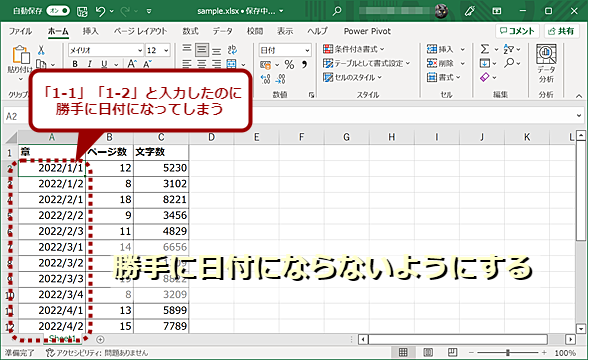Viewport: 589px width, 361px height.
Task: Click the コメント button
Action: click(x=517, y=31)
